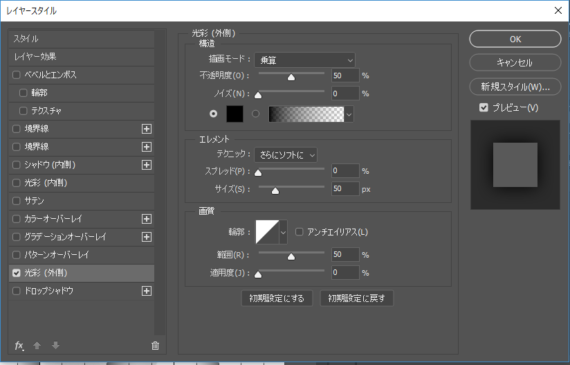The width and height of the screenshot is (570, 365).
Task: Click plus icon beside ドロップシャドウ
Action: coord(146,291)
